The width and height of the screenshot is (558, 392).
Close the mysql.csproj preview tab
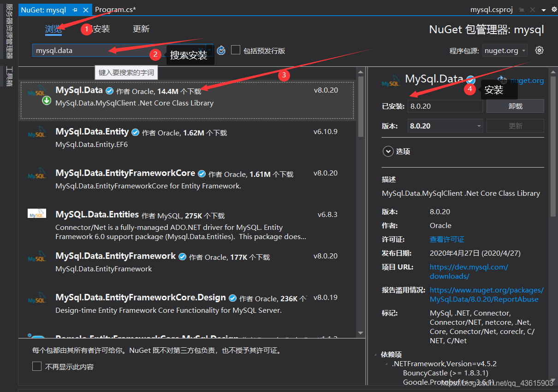[x=533, y=10]
